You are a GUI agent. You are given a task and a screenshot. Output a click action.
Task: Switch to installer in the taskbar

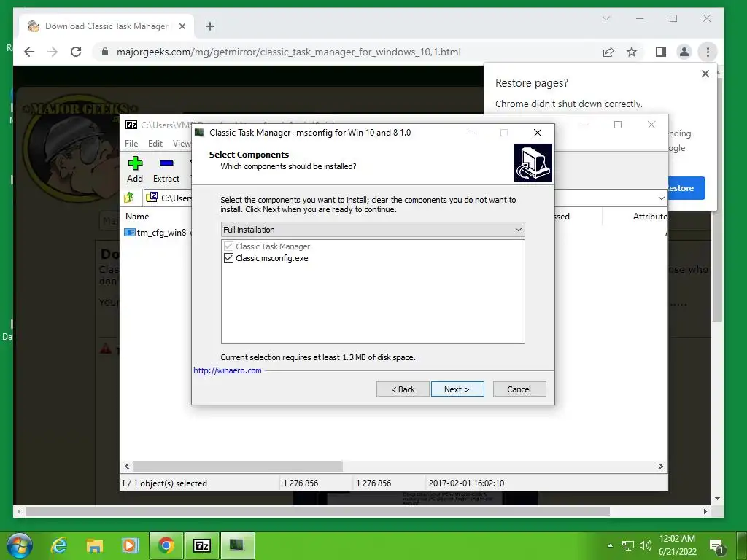[237, 545]
